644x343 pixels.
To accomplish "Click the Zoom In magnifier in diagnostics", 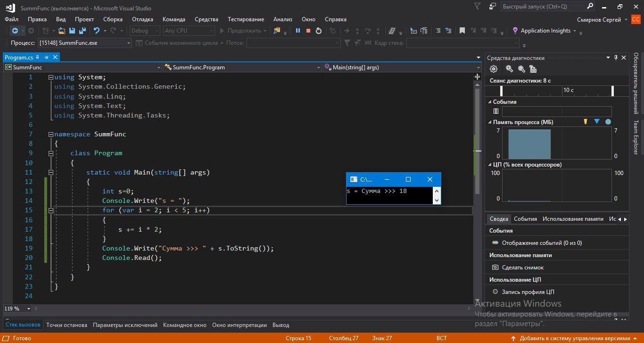I will click(x=509, y=69).
